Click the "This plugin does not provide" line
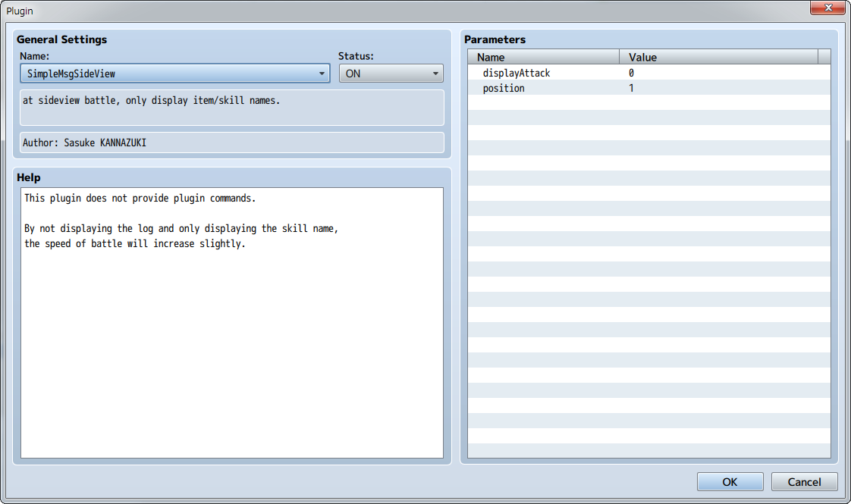The height and width of the screenshot is (504, 851). [140, 198]
